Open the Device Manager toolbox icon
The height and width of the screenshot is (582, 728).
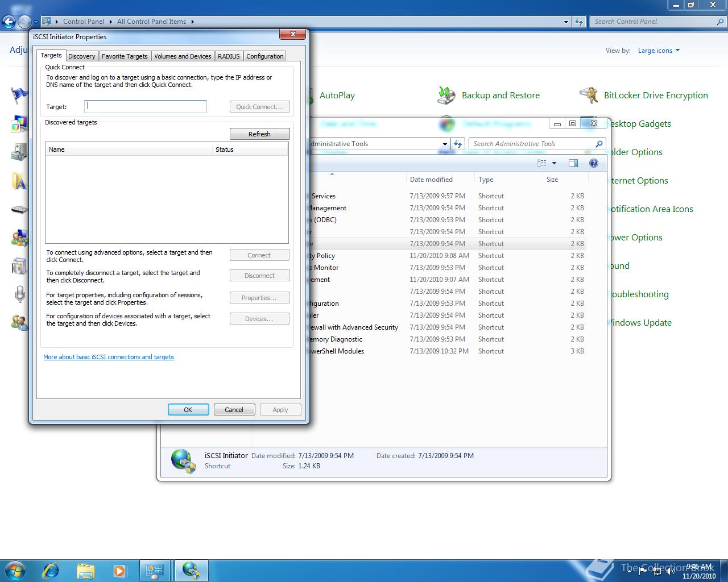(x=19, y=152)
